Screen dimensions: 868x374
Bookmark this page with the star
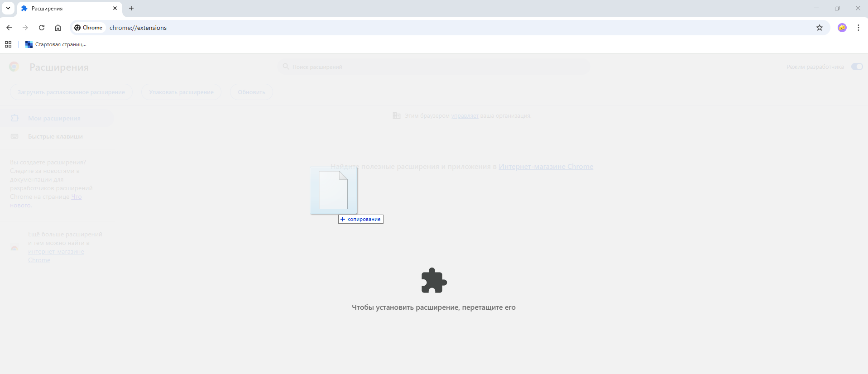pos(819,28)
